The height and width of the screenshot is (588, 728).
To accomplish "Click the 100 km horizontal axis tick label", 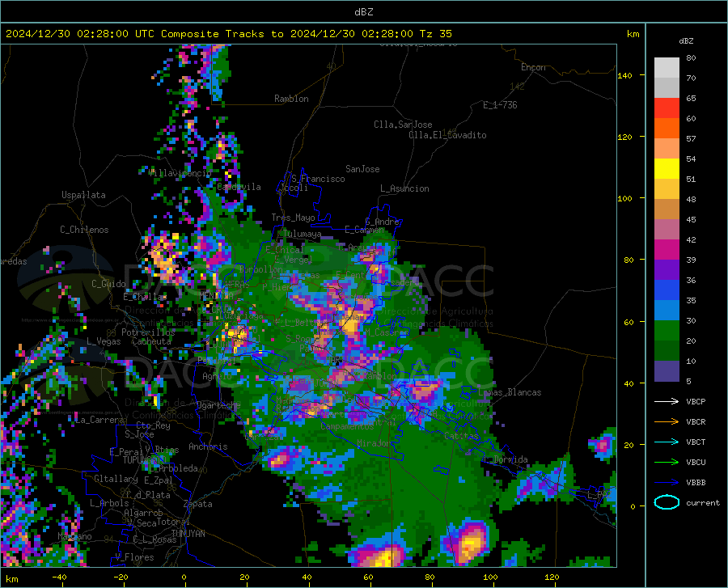I will (490, 577).
